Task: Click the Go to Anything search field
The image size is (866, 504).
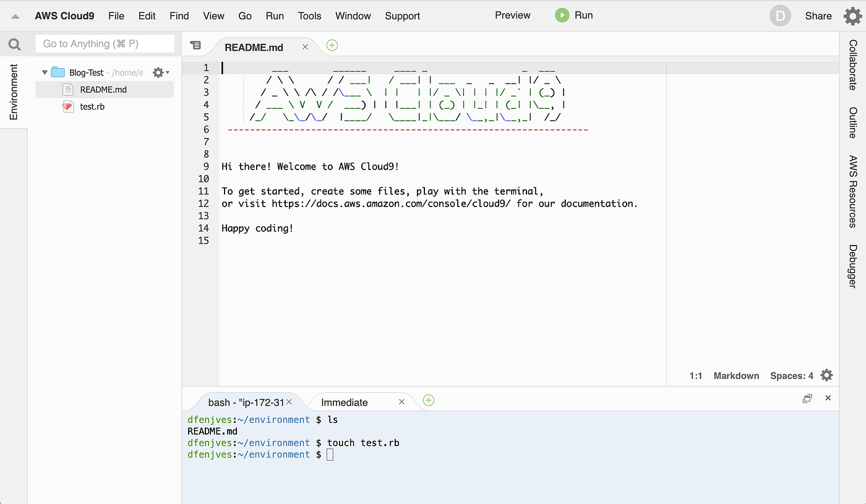Action: pyautogui.click(x=105, y=44)
